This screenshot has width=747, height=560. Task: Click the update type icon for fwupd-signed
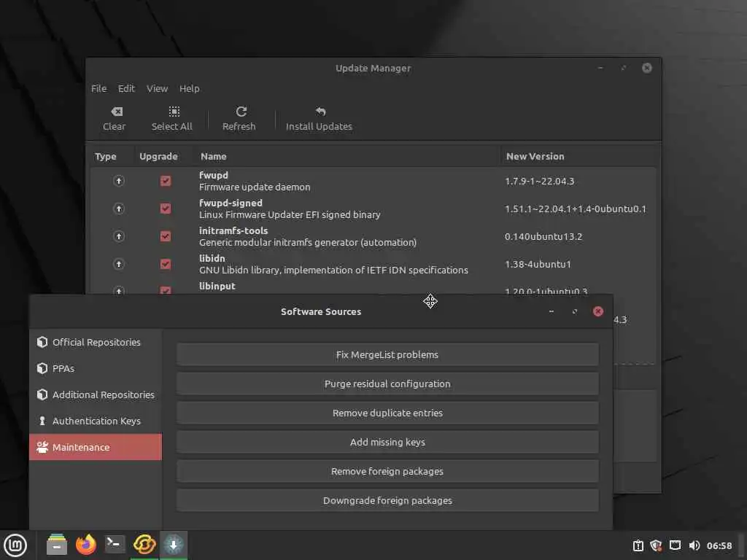coord(119,209)
